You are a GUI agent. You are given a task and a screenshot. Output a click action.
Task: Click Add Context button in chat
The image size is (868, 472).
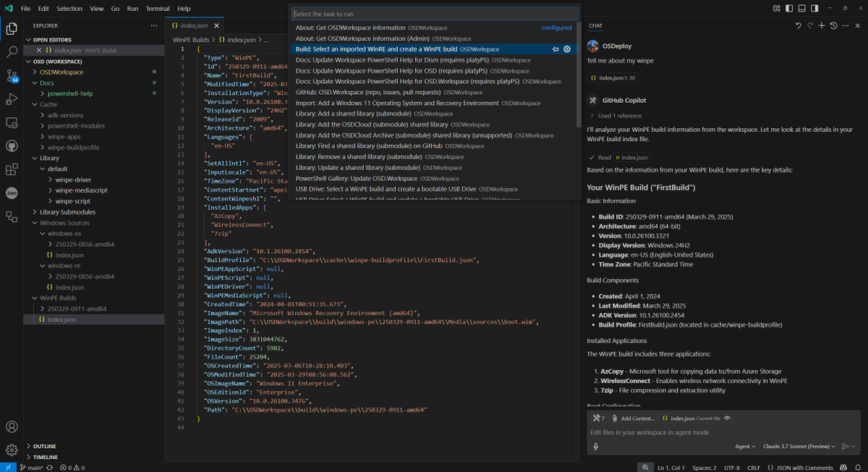[x=634, y=418]
